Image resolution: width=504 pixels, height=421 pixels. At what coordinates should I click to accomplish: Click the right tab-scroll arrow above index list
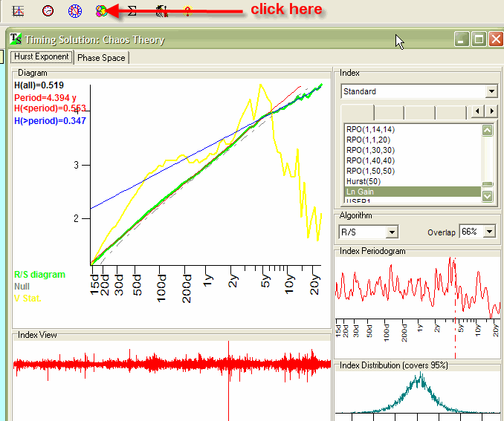coord(491,111)
